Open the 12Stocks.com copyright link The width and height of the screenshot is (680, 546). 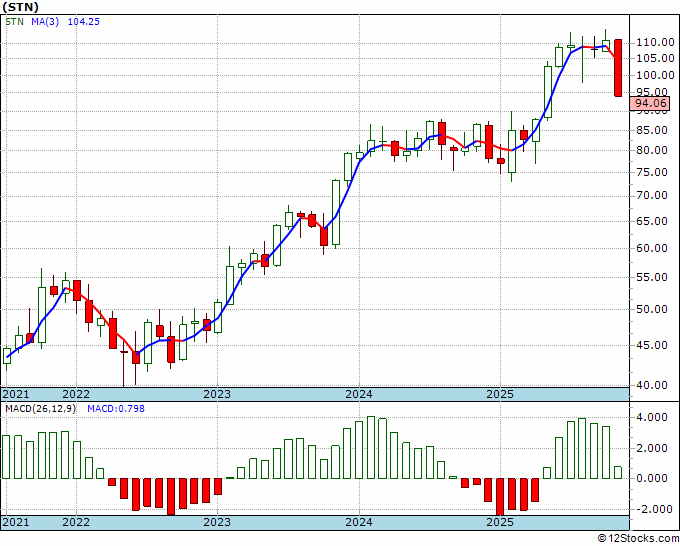[x=638, y=539]
